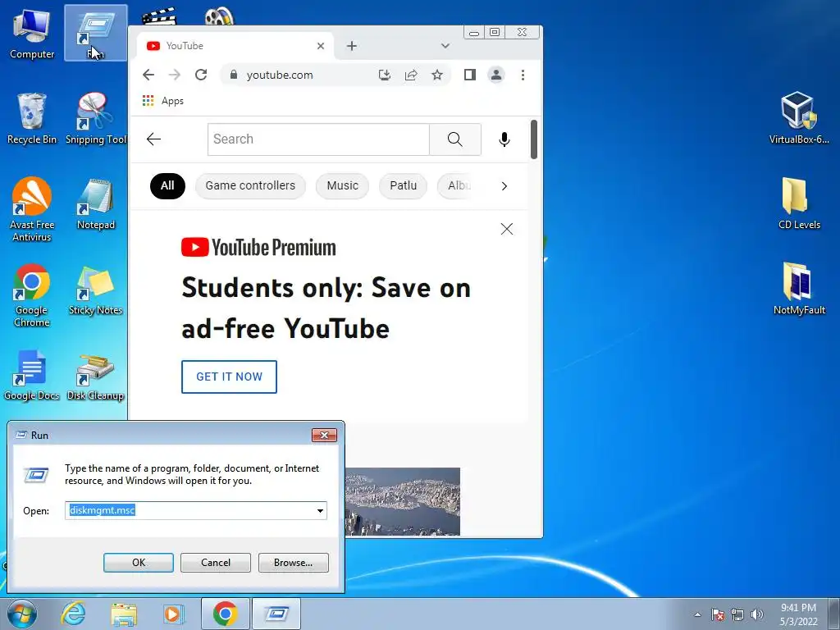Screen dimensions: 840x630
Task: Open Windows Explorer from taskbar
Action: coord(124,614)
